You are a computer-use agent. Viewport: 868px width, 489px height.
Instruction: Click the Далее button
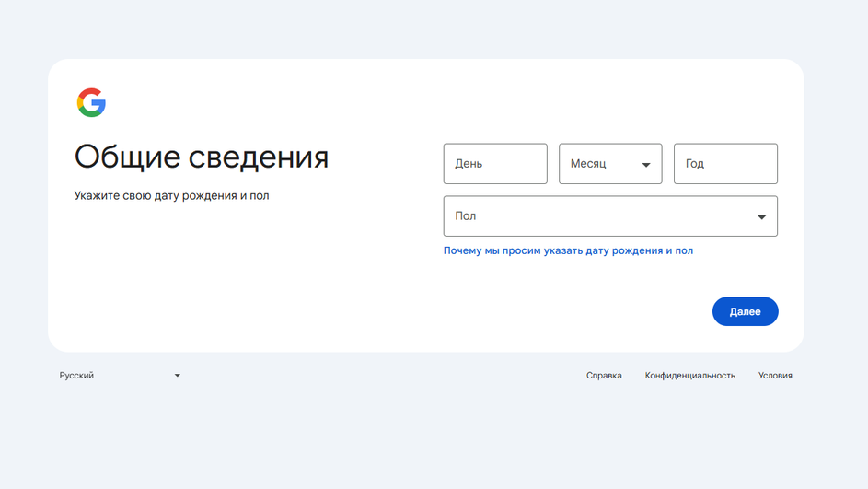[745, 311]
